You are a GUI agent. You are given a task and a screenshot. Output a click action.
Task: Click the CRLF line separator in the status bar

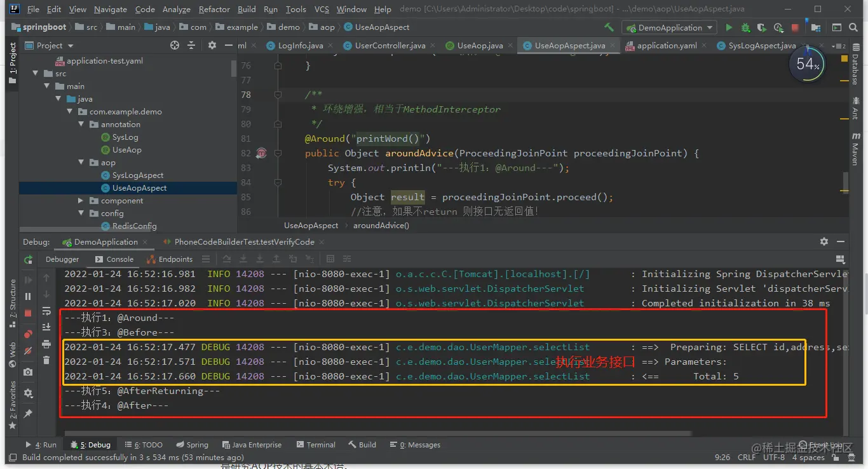747,458
